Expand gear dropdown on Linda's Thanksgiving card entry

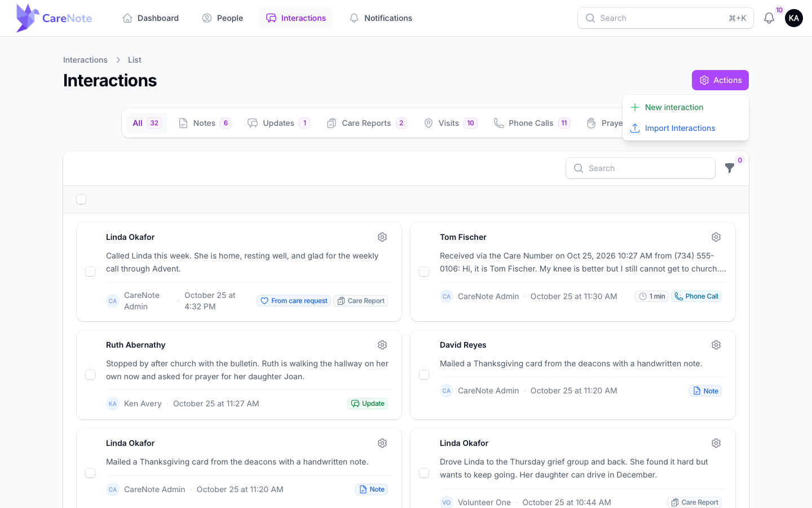pos(382,443)
